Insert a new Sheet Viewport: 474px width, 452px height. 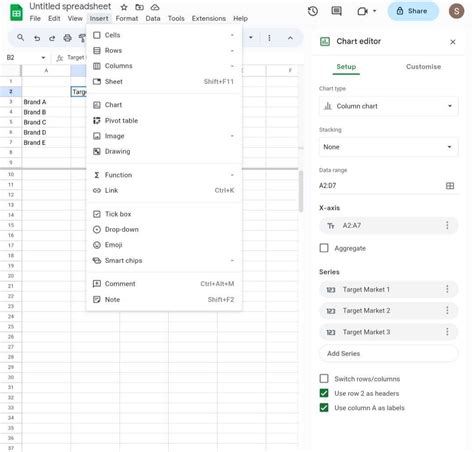click(x=164, y=82)
